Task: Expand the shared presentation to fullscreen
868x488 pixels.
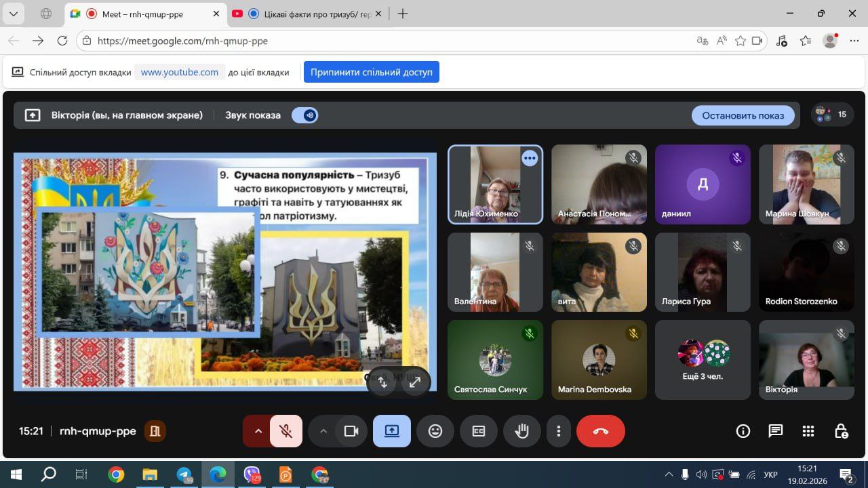Action: (x=415, y=382)
